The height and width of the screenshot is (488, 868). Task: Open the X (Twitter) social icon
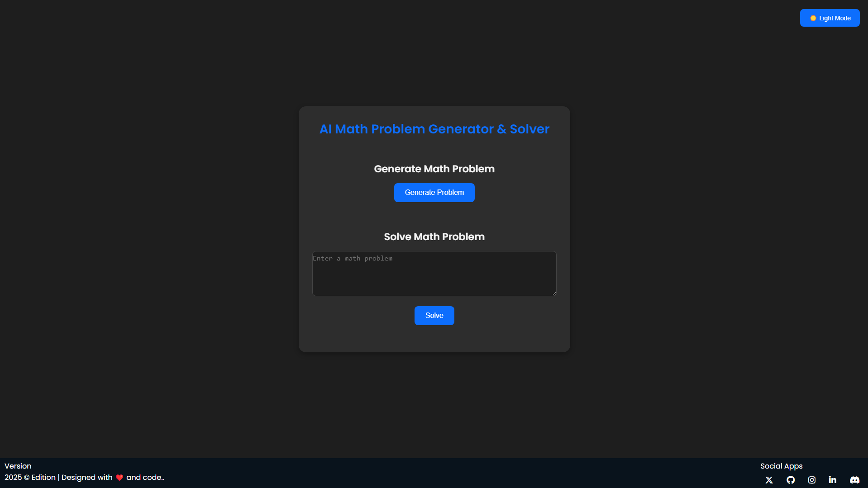(769, 480)
